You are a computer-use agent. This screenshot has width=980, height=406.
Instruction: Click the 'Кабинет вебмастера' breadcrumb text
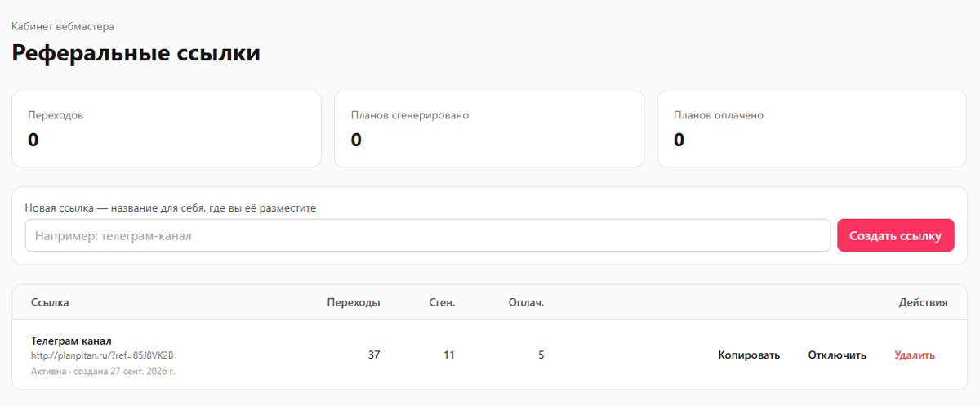(x=63, y=26)
